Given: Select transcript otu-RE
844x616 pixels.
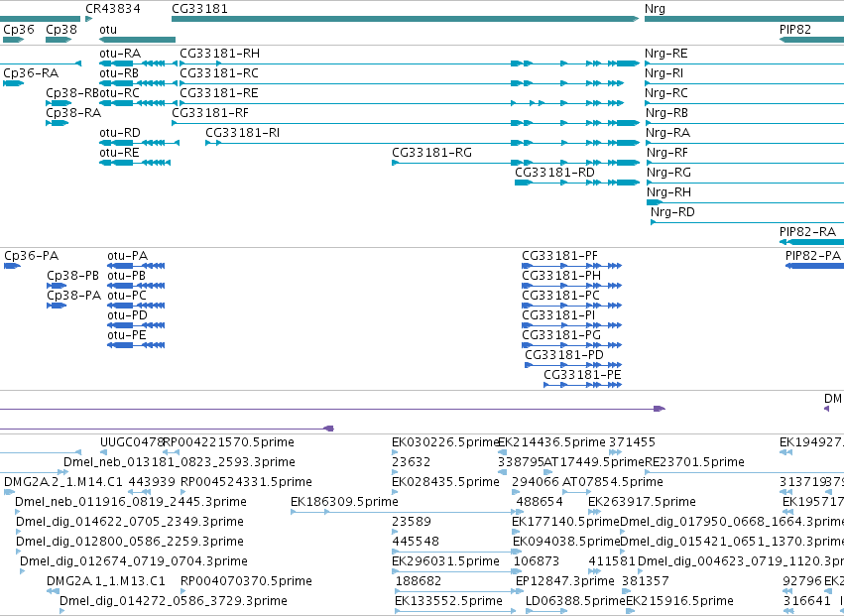Looking at the screenshot, I should tap(135, 163).
